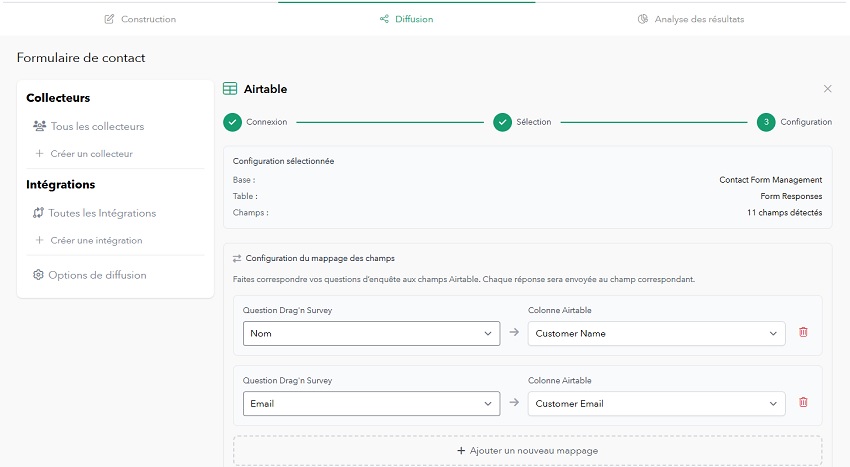This screenshot has width=850, height=467.
Task: Go to the Sélection step checkmark
Action: click(x=503, y=123)
